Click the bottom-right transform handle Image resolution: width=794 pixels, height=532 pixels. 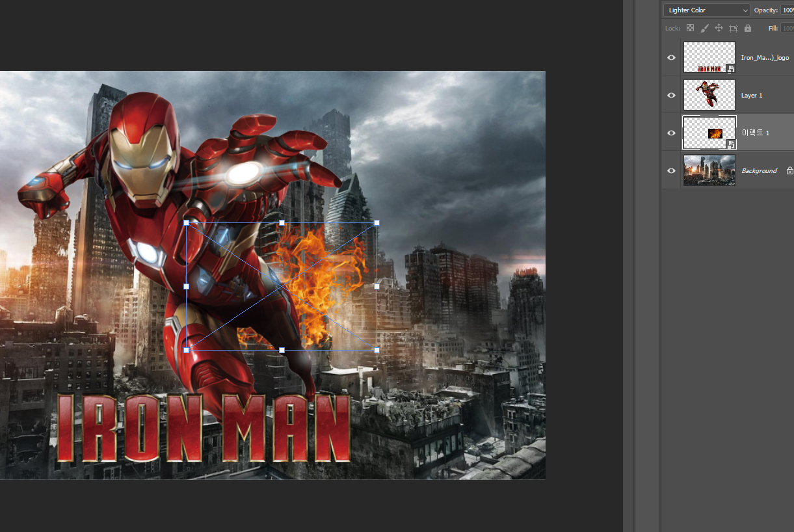tap(377, 350)
